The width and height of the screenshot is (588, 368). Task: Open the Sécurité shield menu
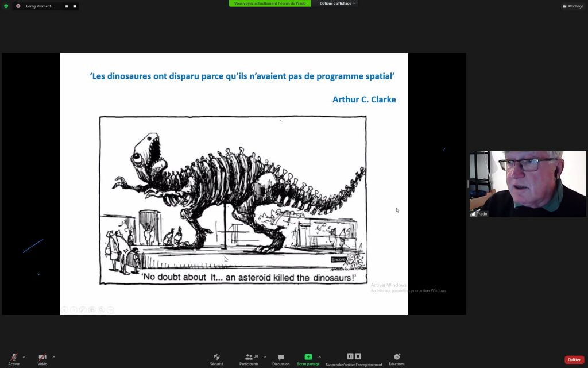click(216, 359)
